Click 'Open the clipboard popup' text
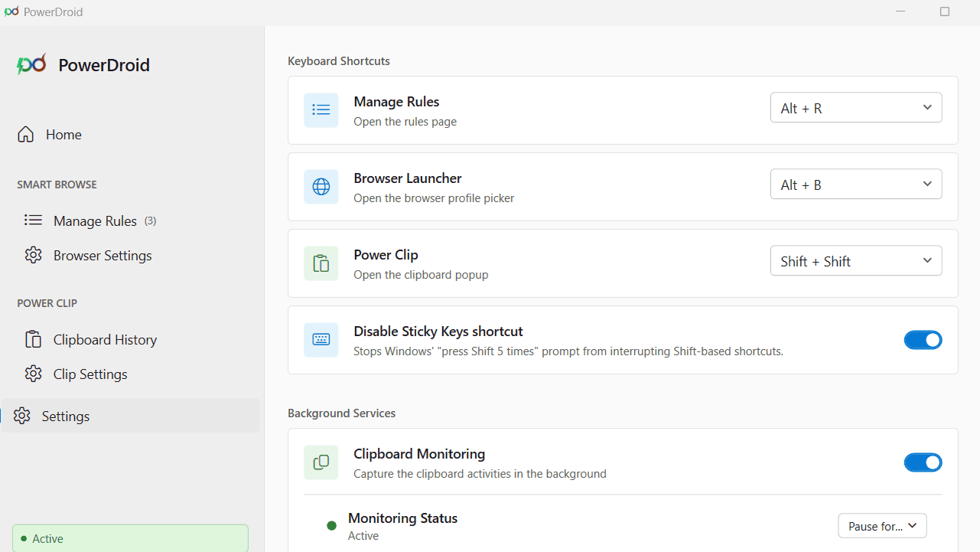The image size is (980, 552). pyautogui.click(x=421, y=275)
